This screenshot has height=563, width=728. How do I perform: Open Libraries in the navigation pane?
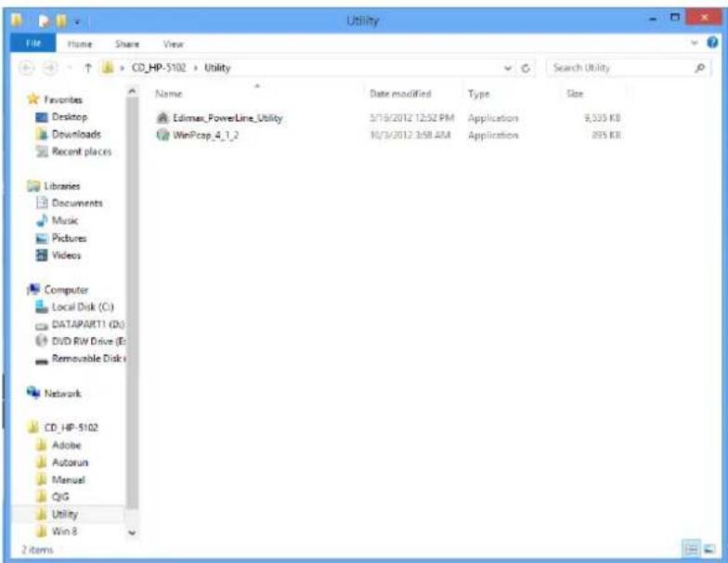click(x=62, y=186)
